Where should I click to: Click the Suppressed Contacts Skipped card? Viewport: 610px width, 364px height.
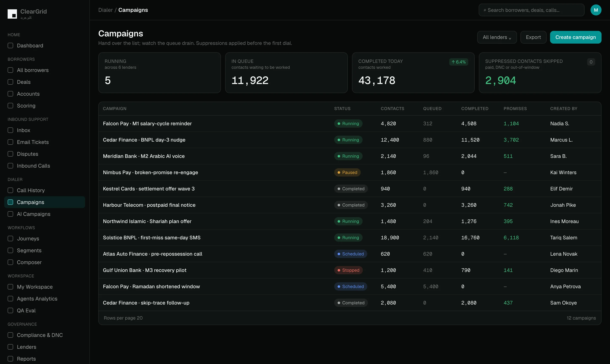click(x=540, y=73)
